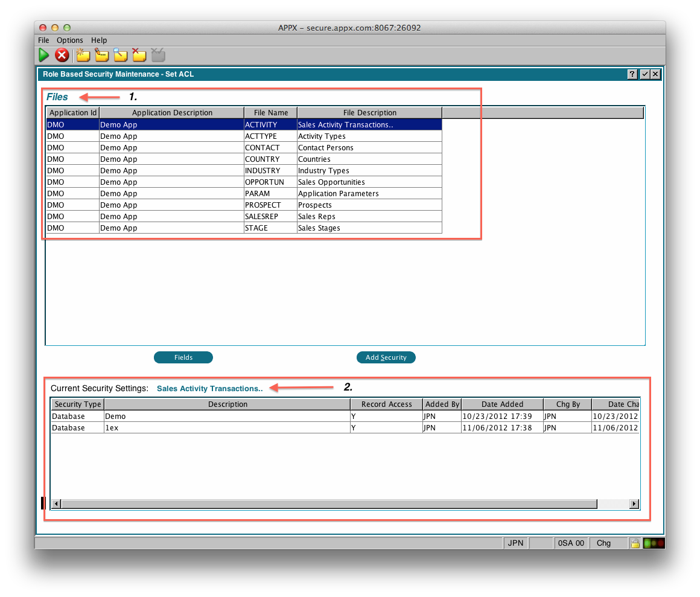Click the green play (Enter) toolbar icon
The height and width of the screenshot is (597, 700).
click(44, 56)
